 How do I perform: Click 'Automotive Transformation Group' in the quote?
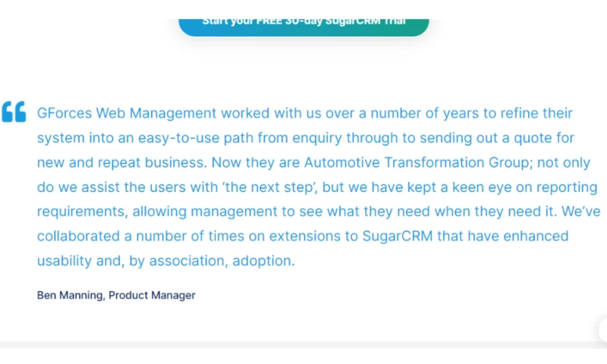pyautogui.click(x=404, y=163)
